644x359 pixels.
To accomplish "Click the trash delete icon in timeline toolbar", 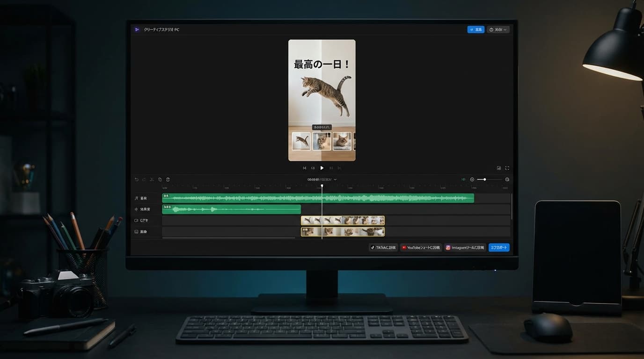I will click(168, 179).
